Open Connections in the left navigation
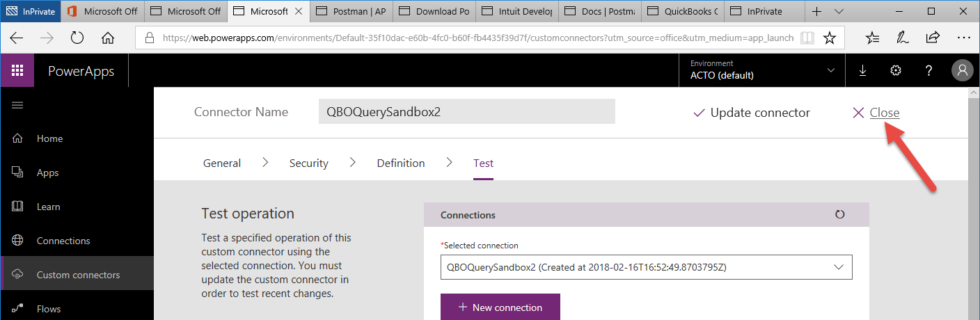This screenshot has height=320, width=980. (x=77, y=241)
